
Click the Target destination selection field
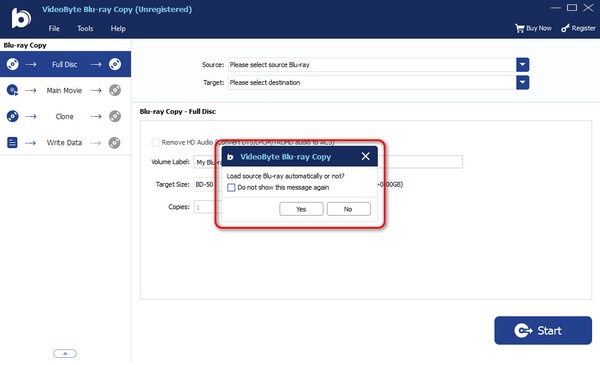click(x=372, y=82)
